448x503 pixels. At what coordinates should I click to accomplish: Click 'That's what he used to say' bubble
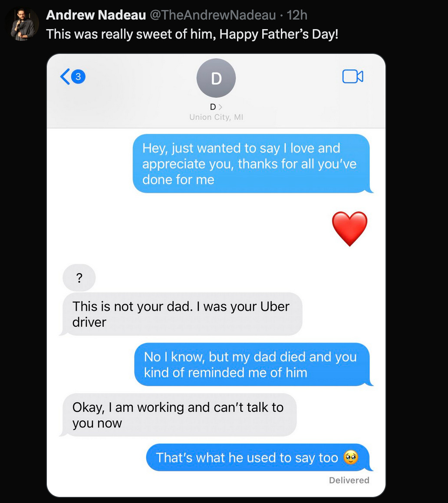click(x=258, y=457)
